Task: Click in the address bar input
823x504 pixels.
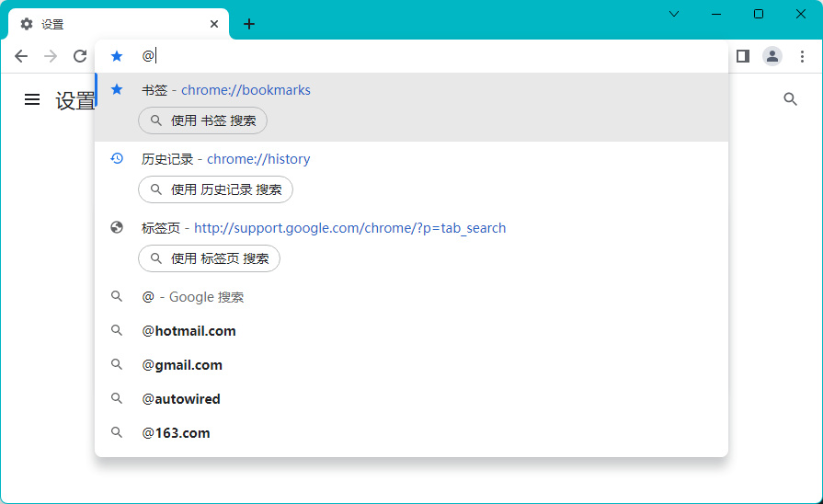Action: [x=414, y=56]
